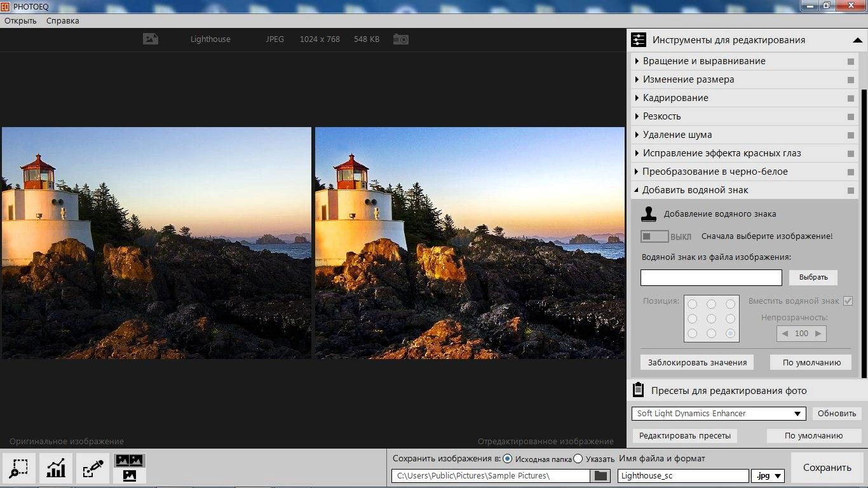The height and width of the screenshot is (488, 868).
Task: Select the Указать radio button
Action: pyautogui.click(x=578, y=459)
